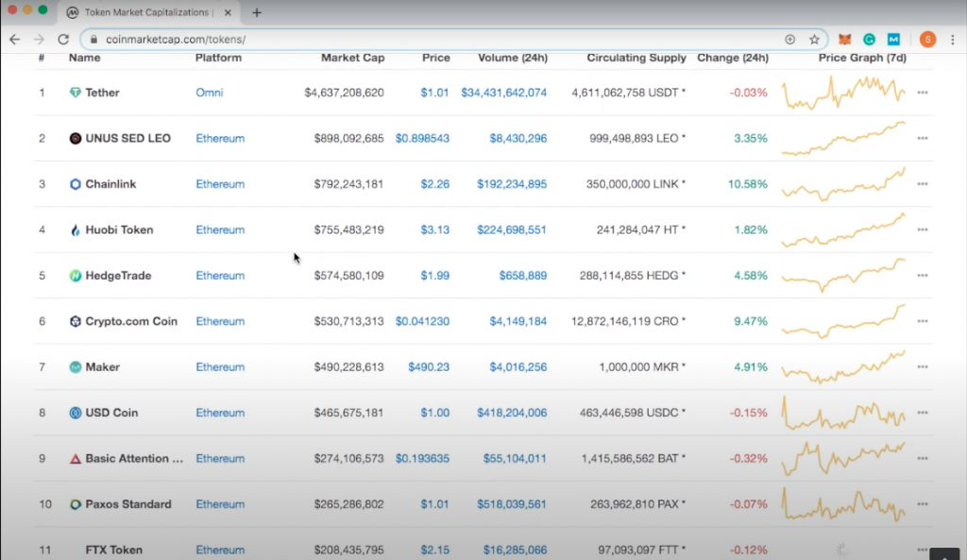
Task: Sort by Price column header
Action: pos(436,58)
